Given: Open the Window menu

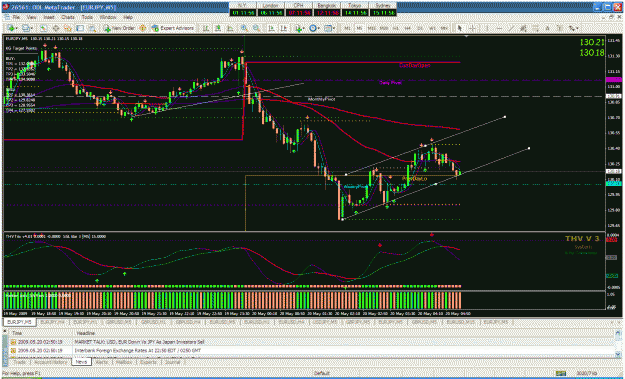Looking at the screenshot, I should tap(108, 18).
